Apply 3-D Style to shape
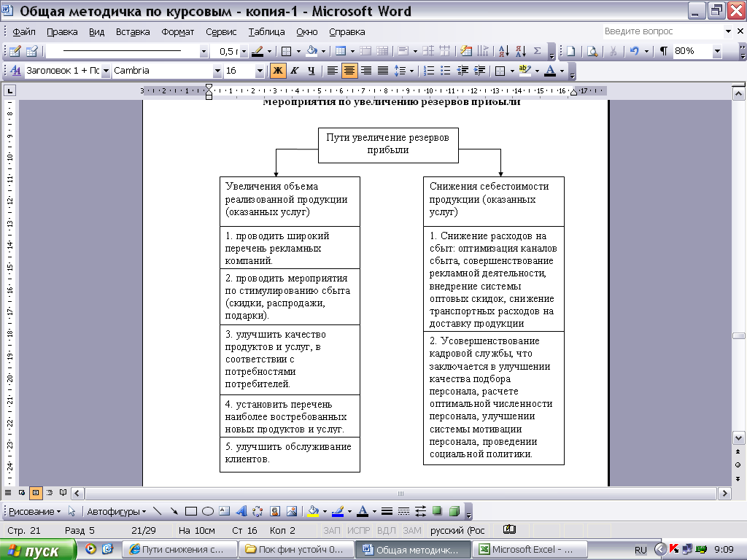Screen dimensions: 747x560 click(x=454, y=511)
